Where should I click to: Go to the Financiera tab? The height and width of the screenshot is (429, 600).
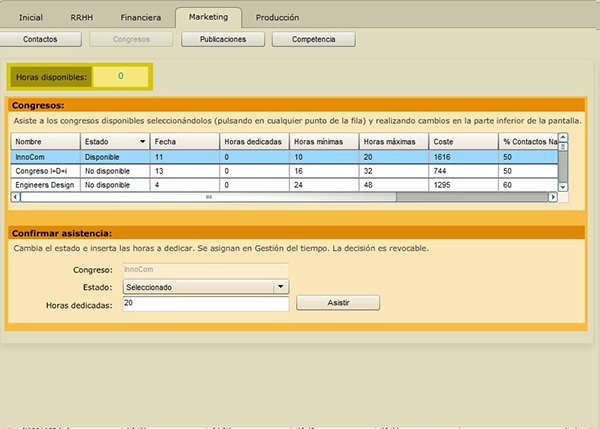(x=140, y=18)
